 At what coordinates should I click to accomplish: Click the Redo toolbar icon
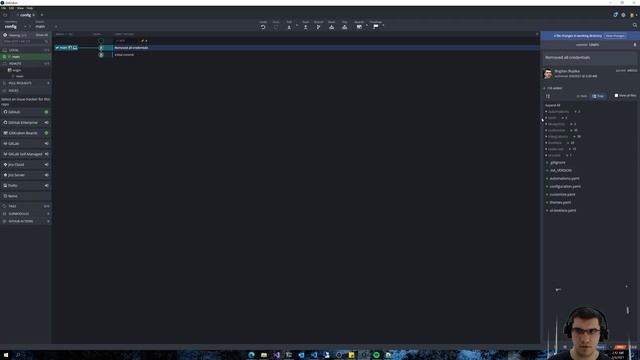click(276, 27)
